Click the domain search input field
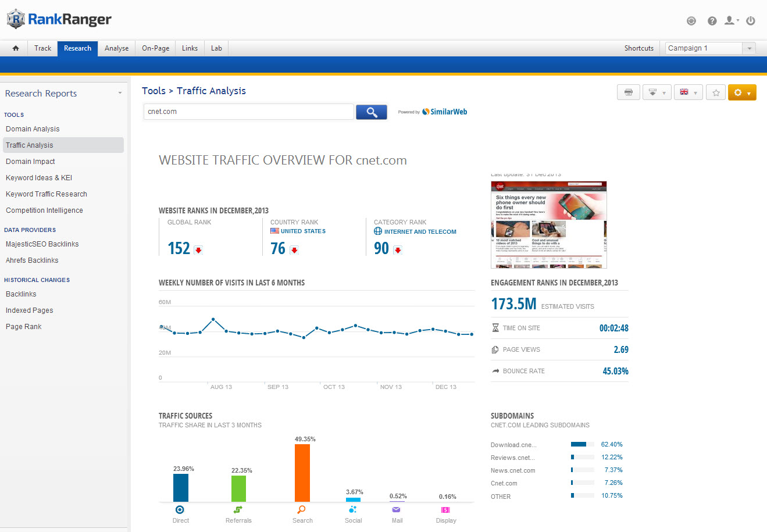The width and height of the screenshot is (767, 532). click(x=249, y=112)
